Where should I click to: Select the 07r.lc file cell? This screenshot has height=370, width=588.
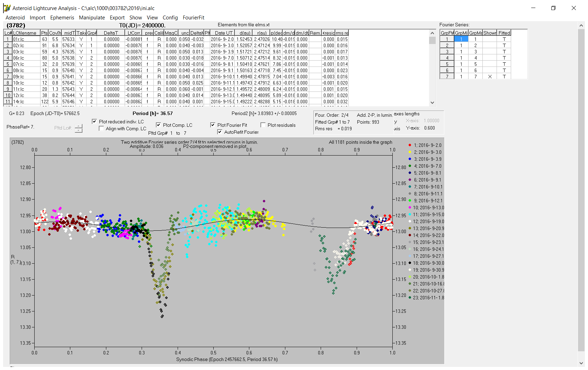(x=26, y=64)
